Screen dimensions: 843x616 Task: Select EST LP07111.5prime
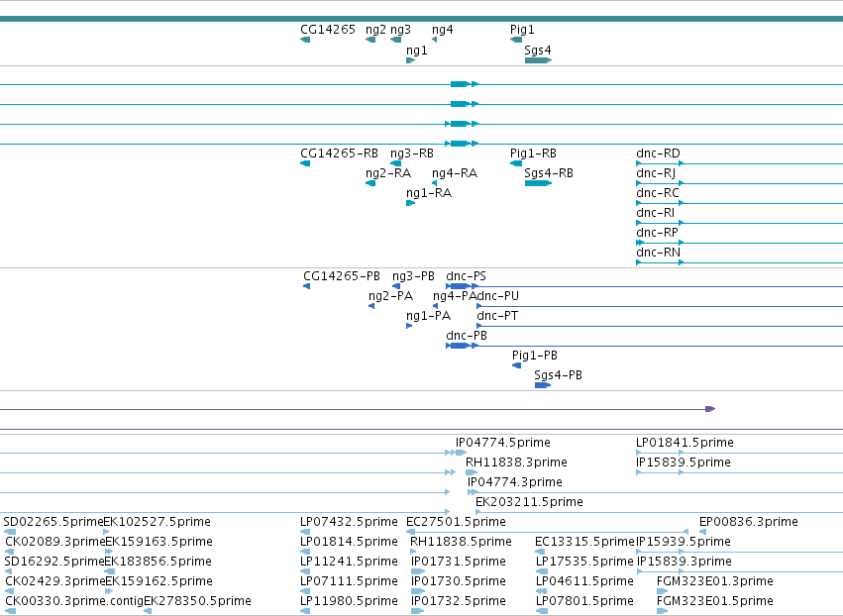coord(349,581)
